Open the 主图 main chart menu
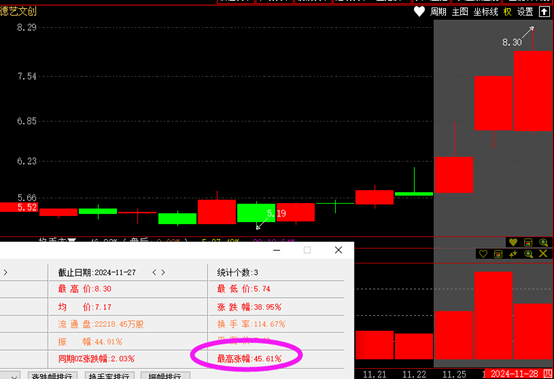This screenshot has height=379, width=554. point(460,12)
